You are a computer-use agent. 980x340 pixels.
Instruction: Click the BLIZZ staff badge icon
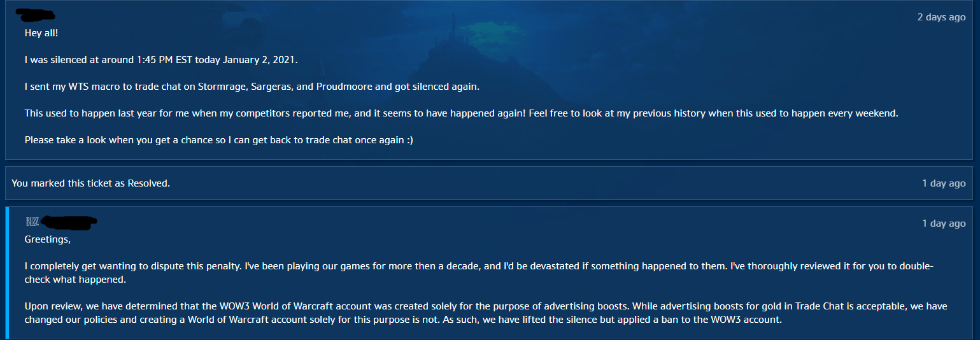(32, 222)
